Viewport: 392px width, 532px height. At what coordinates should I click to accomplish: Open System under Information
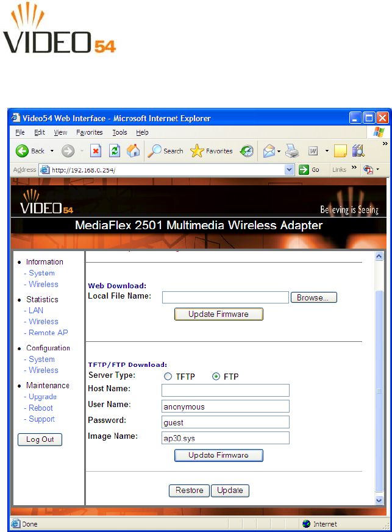(41, 273)
